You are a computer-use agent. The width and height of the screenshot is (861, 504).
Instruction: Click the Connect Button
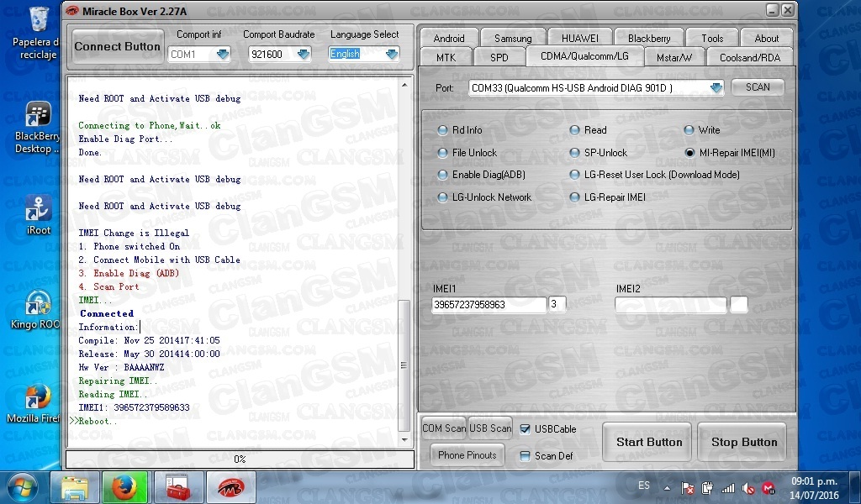click(x=118, y=46)
